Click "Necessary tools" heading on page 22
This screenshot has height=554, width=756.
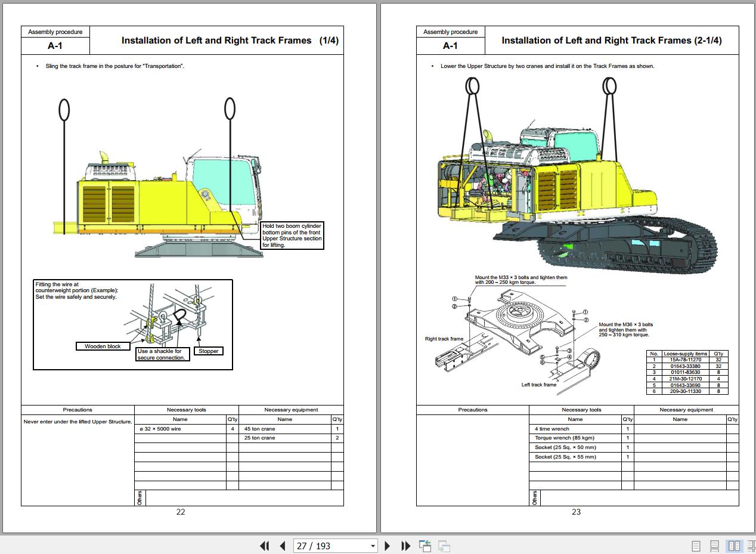186,410
